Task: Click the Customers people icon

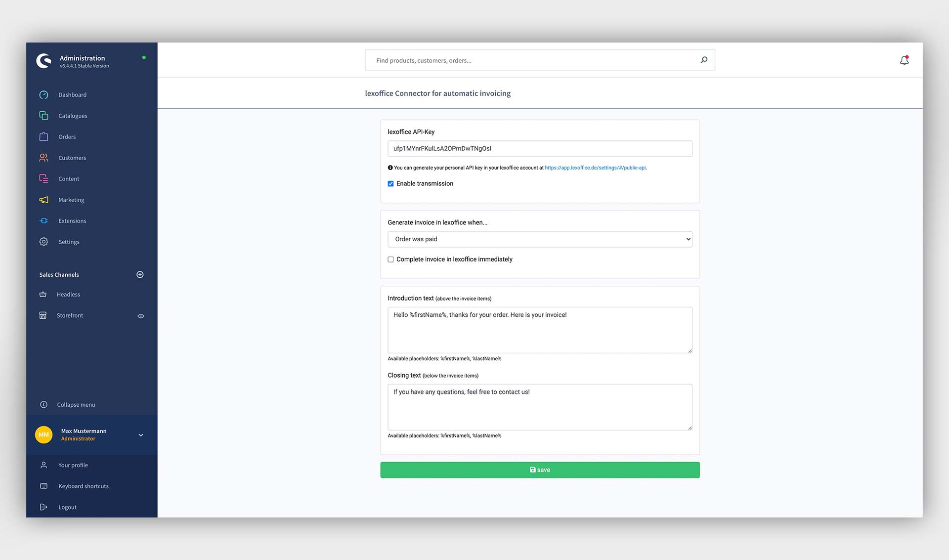Action: click(x=43, y=158)
